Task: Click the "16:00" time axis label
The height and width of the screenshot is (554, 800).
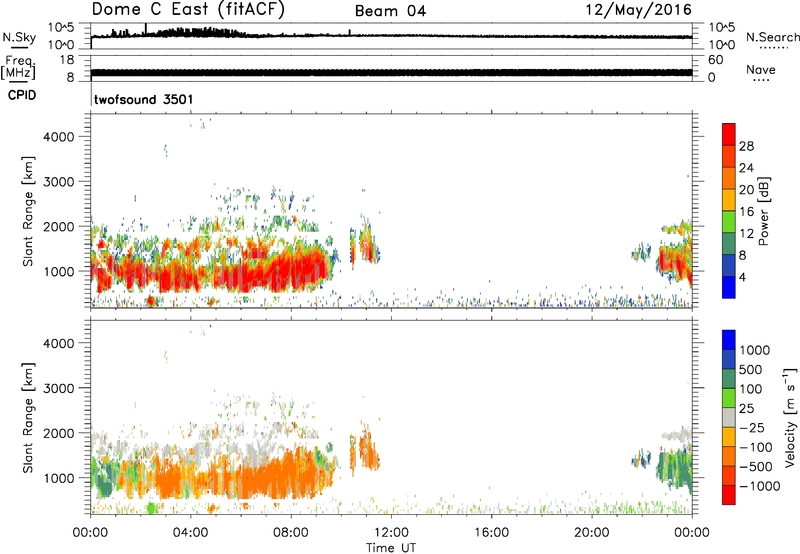Action: pos(491,533)
